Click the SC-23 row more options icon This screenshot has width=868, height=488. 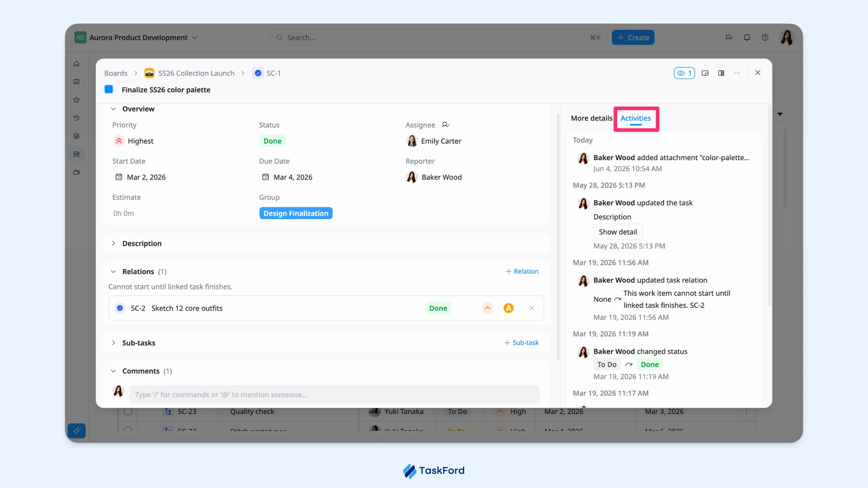pyautogui.click(x=746, y=411)
